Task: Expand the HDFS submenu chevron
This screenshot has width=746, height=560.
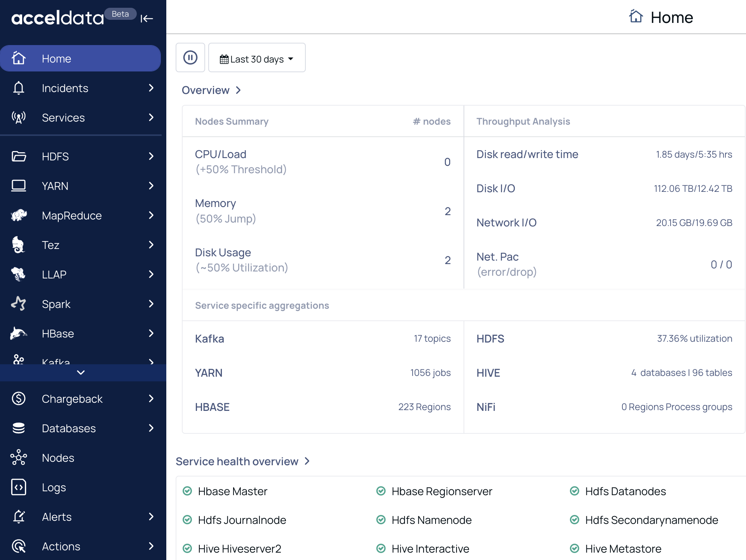Action: coord(151,156)
